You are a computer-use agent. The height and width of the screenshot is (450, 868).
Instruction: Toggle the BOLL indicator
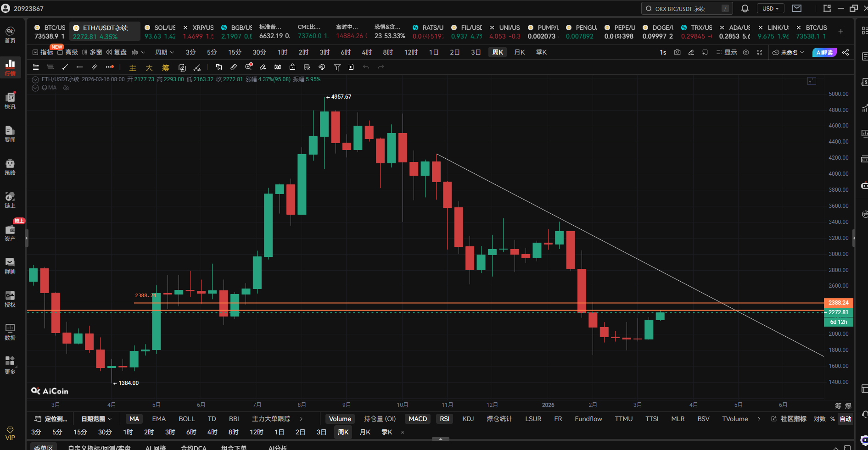tap(187, 419)
